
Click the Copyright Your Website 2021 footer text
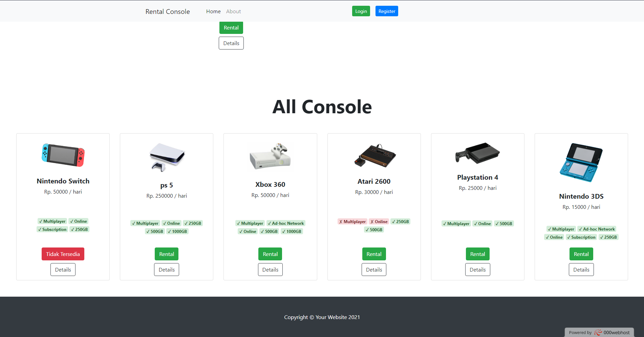click(x=322, y=317)
